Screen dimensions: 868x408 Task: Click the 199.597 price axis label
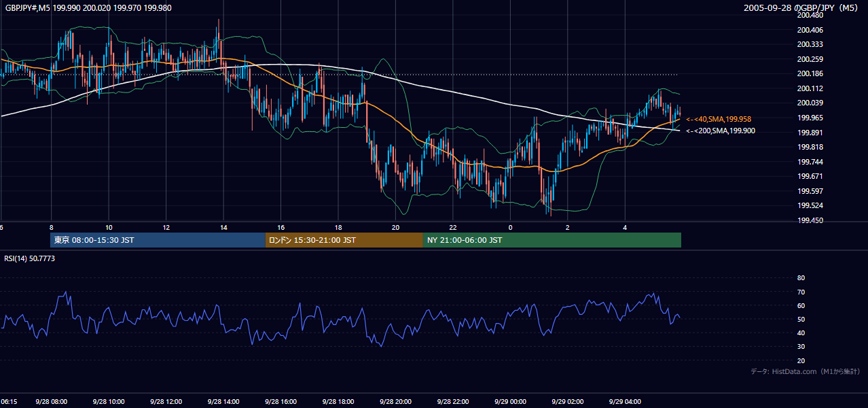(810, 191)
